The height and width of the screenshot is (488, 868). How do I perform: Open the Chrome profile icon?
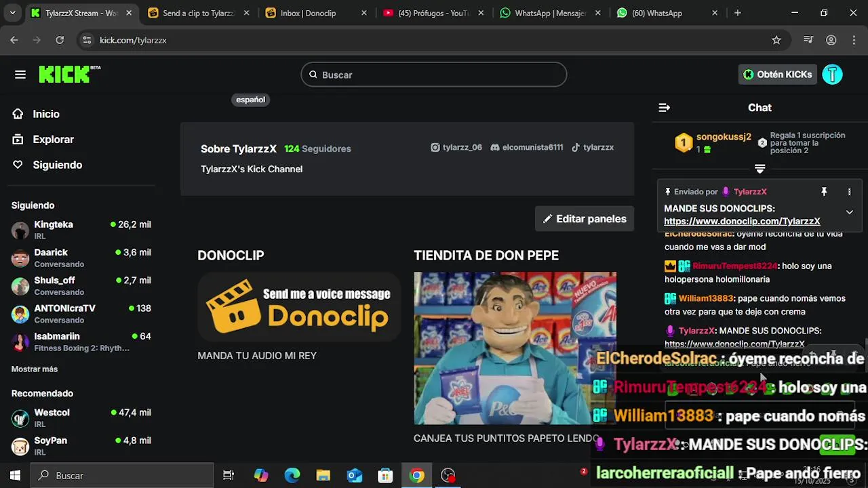[x=831, y=40]
